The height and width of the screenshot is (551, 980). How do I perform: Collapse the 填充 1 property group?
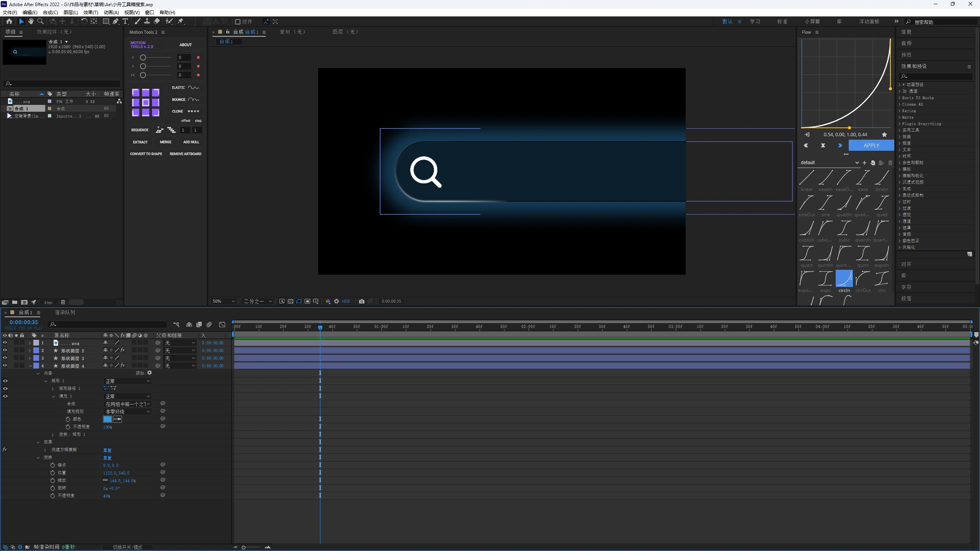53,396
